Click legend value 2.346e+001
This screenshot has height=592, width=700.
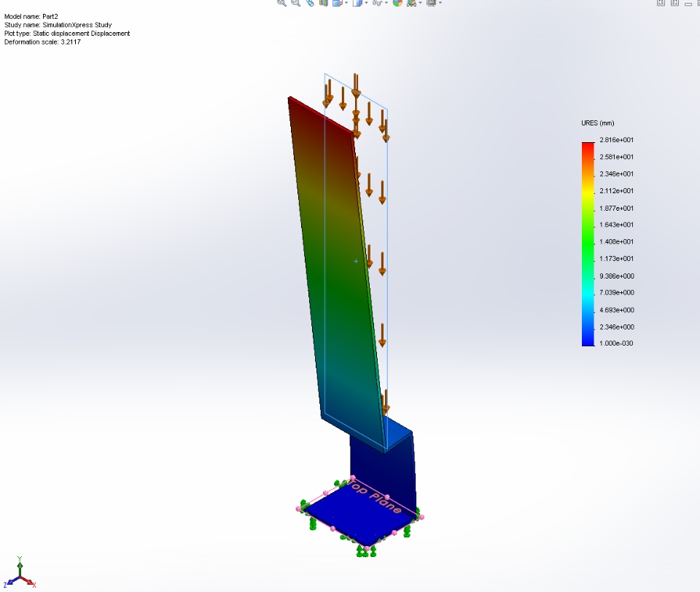coord(617,174)
